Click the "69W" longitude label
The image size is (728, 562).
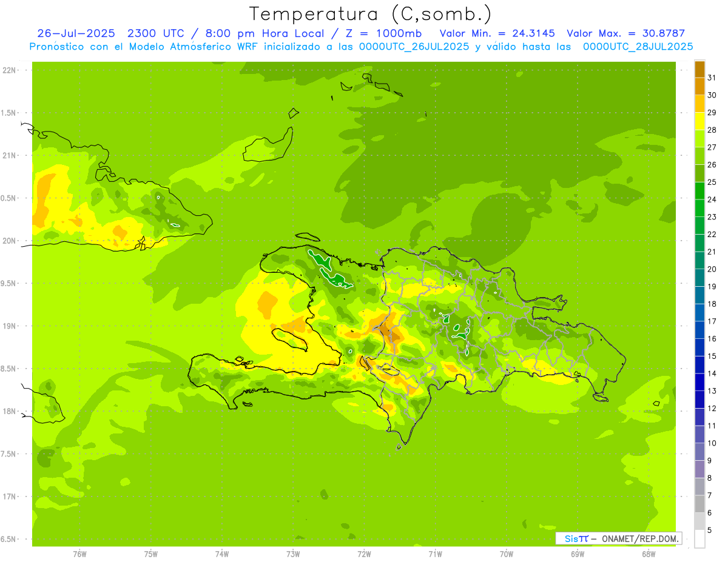click(578, 554)
